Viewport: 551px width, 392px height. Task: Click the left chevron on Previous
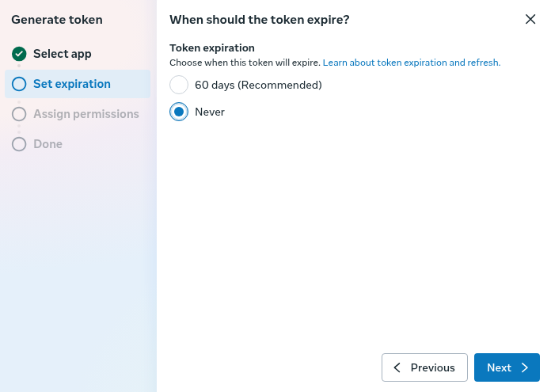pyautogui.click(x=397, y=367)
